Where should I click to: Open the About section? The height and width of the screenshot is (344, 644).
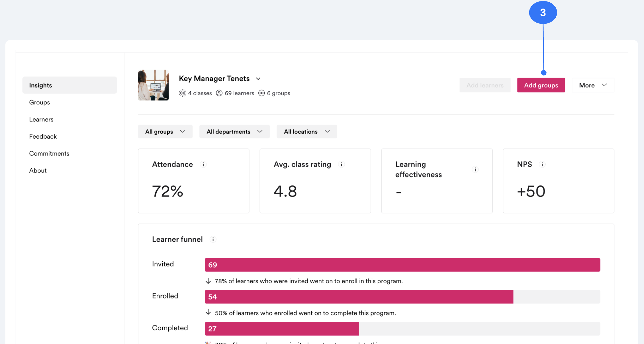[x=38, y=171]
